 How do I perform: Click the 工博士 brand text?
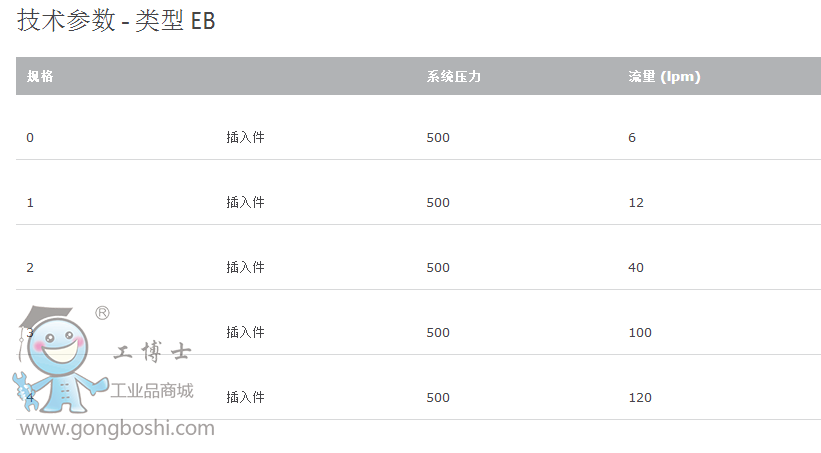point(152,353)
